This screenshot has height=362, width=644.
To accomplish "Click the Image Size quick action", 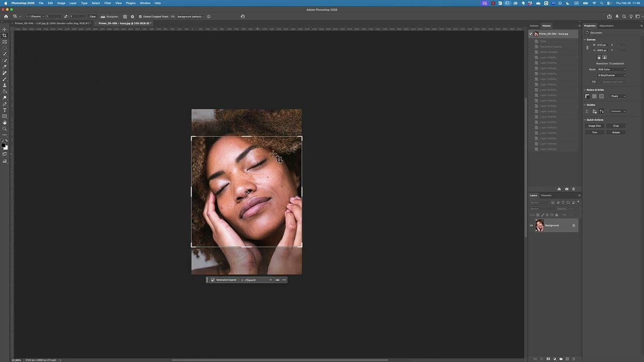I will point(595,126).
